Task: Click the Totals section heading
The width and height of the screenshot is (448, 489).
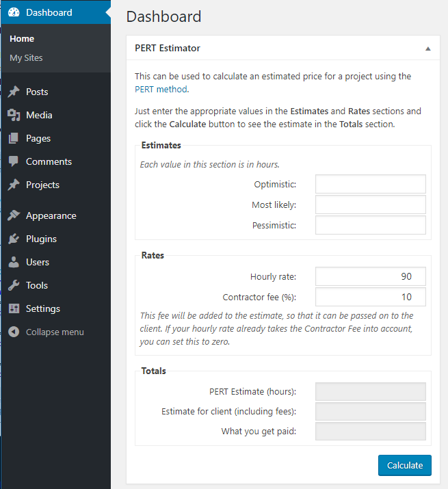Action: (153, 371)
